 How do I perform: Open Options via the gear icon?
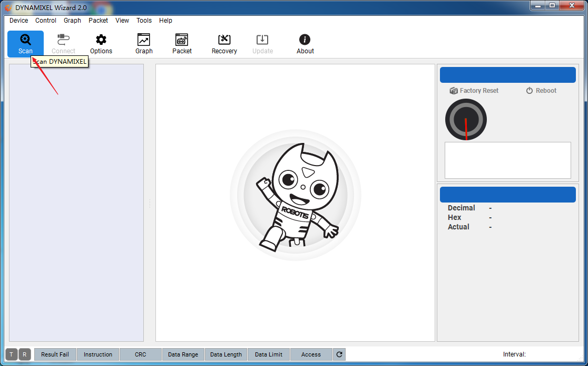101,44
